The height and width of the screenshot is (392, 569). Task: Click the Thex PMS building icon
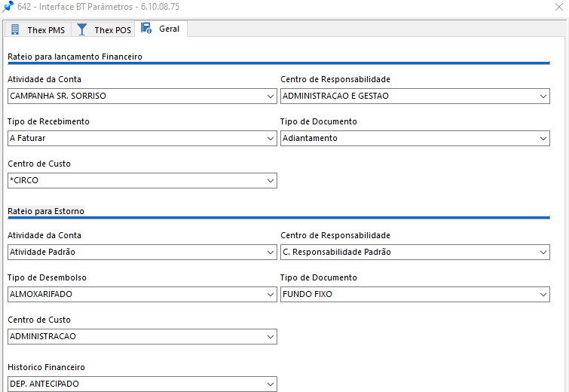(15, 29)
